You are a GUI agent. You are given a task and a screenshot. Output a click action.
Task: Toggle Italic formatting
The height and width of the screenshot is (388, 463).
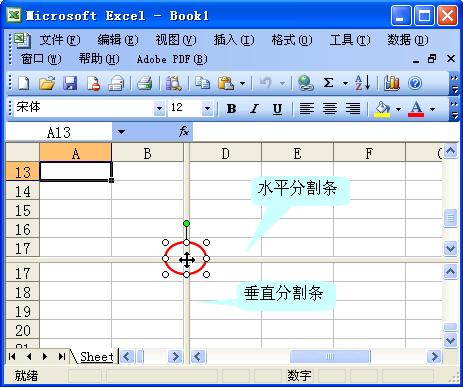point(254,109)
